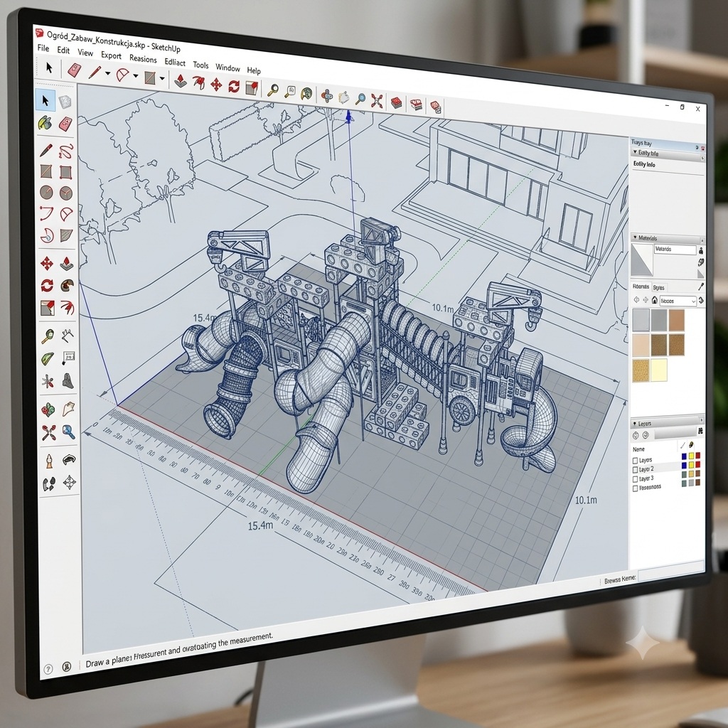Select the Move cross-arrows tool in left palette
The height and width of the screenshot is (728, 728).
[x=47, y=263]
